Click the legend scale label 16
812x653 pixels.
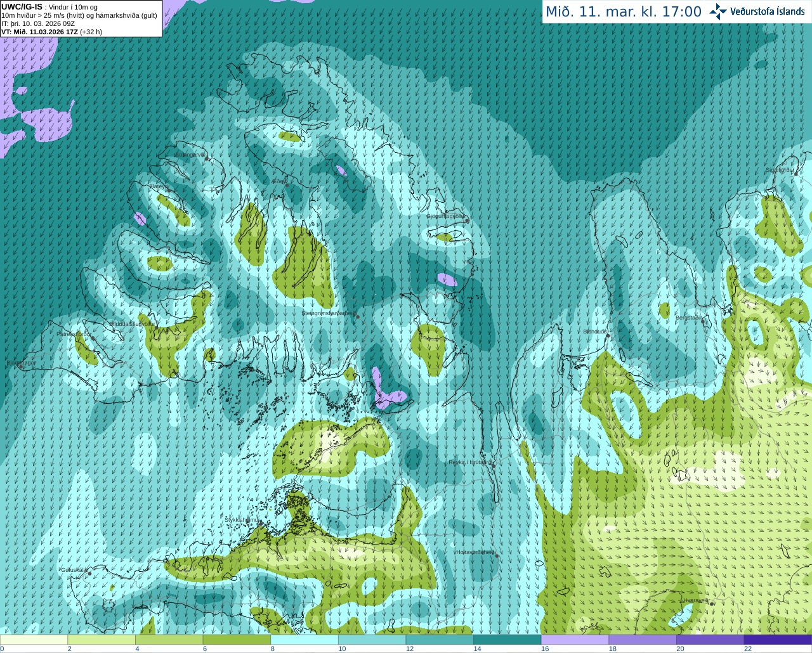click(545, 649)
